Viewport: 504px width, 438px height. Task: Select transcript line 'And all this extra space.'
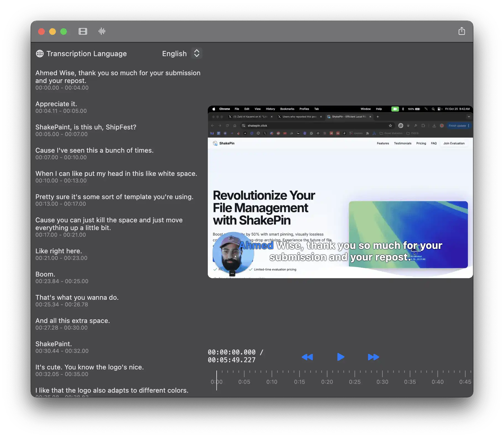[72, 321]
